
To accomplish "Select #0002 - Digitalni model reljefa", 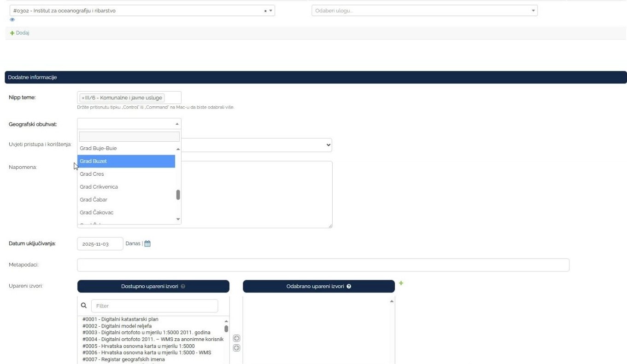I will [117, 326].
